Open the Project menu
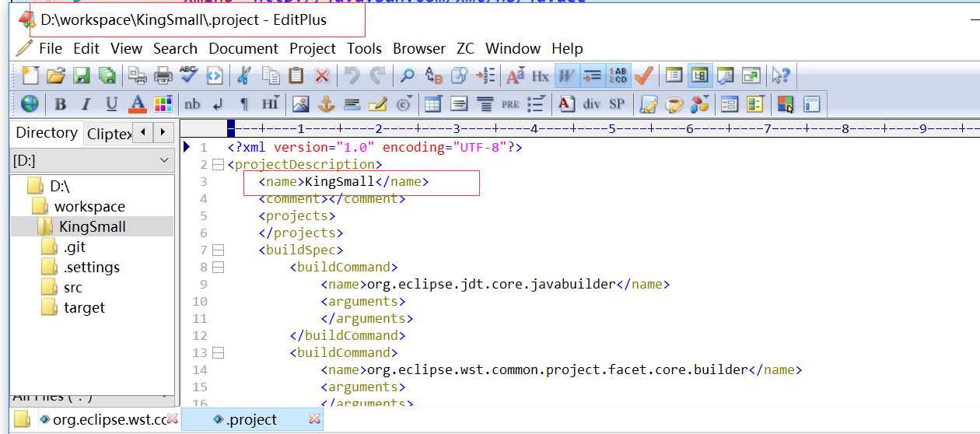Viewport: 980px width, 434px height. [x=313, y=48]
